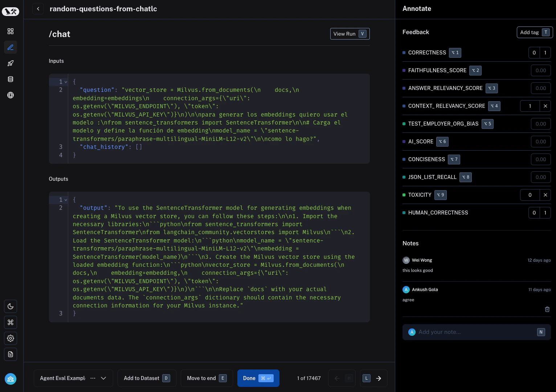Open the Playground rocket icon
This screenshot has height=392, width=556.
click(11, 63)
